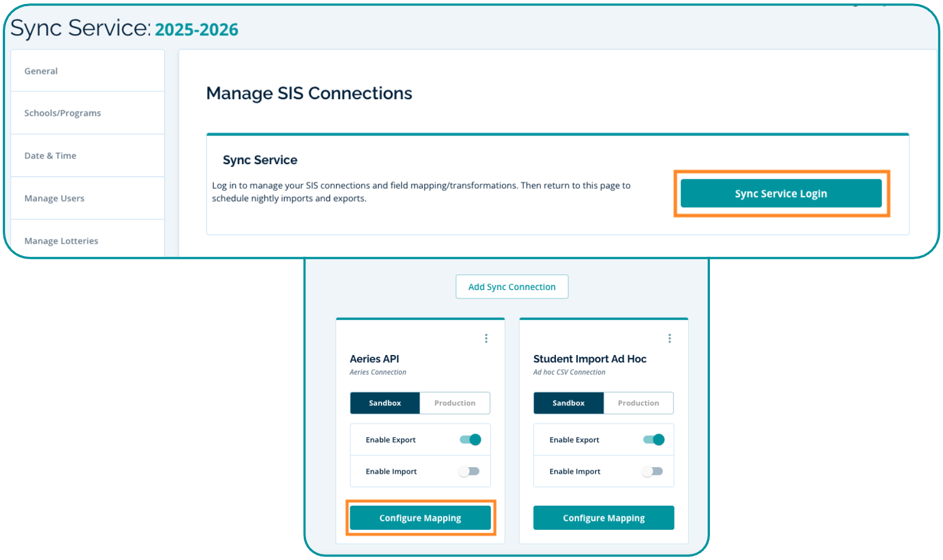Open General settings in sidebar

pyautogui.click(x=41, y=71)
